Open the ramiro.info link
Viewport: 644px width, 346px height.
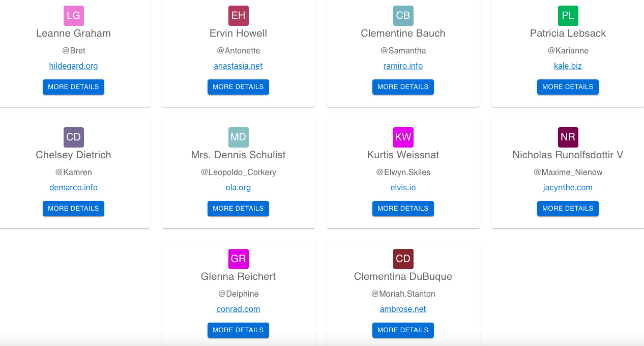(403, 66)
